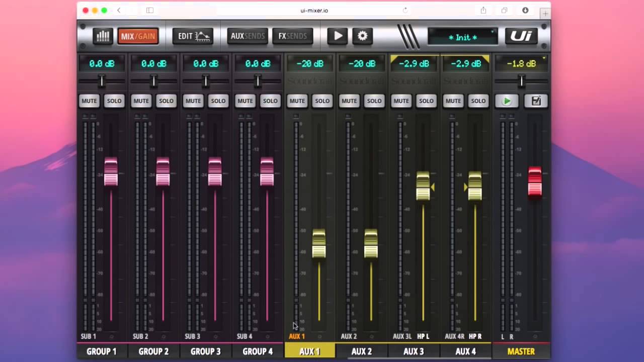Add new Safari tab with plus button
Viewport: 644px width, 362px height.
545,14
